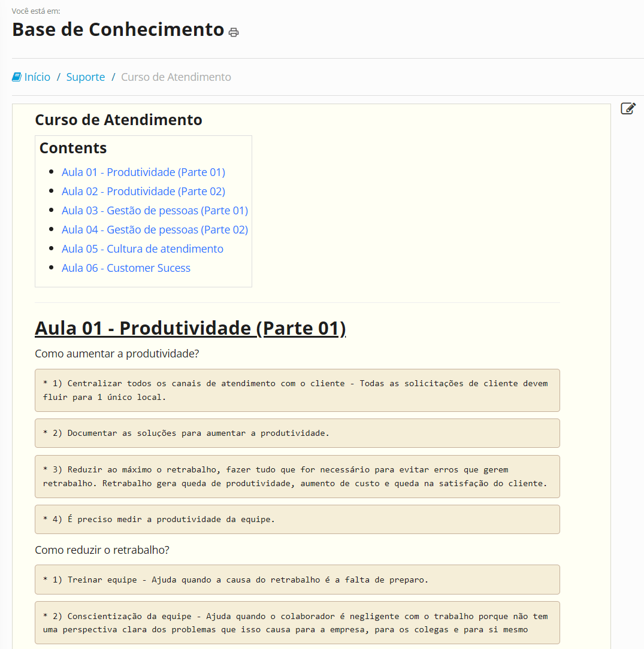Open the Aula 06 - Customer Sucess link
Viewport: 644px width, 649px height.
click(x=126, y=268)
